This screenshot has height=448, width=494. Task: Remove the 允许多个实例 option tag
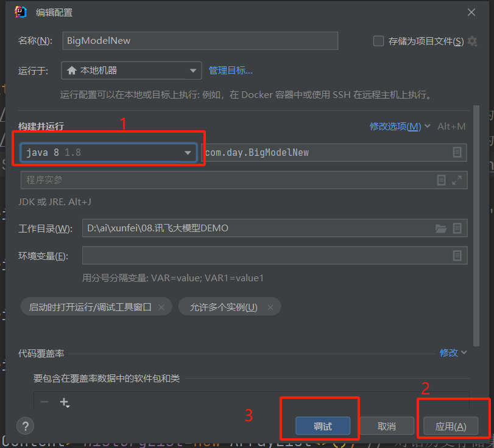tap(270, 307)
